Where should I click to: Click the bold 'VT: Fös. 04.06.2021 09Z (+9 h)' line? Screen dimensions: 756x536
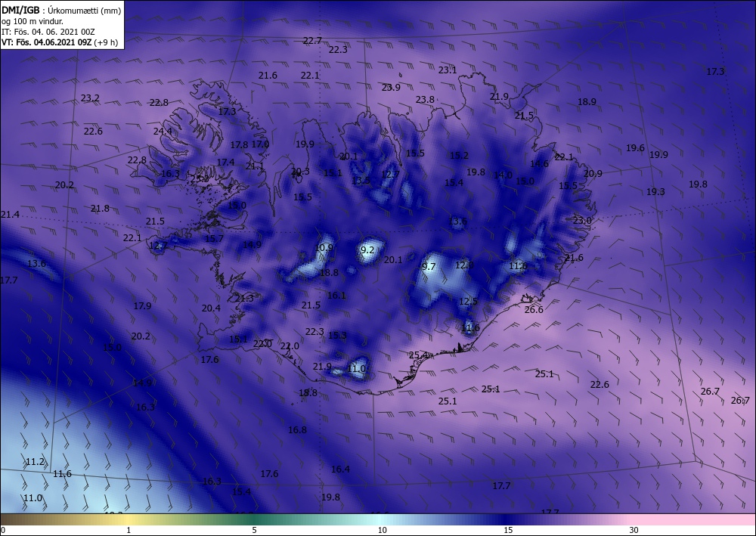point(59,42)
